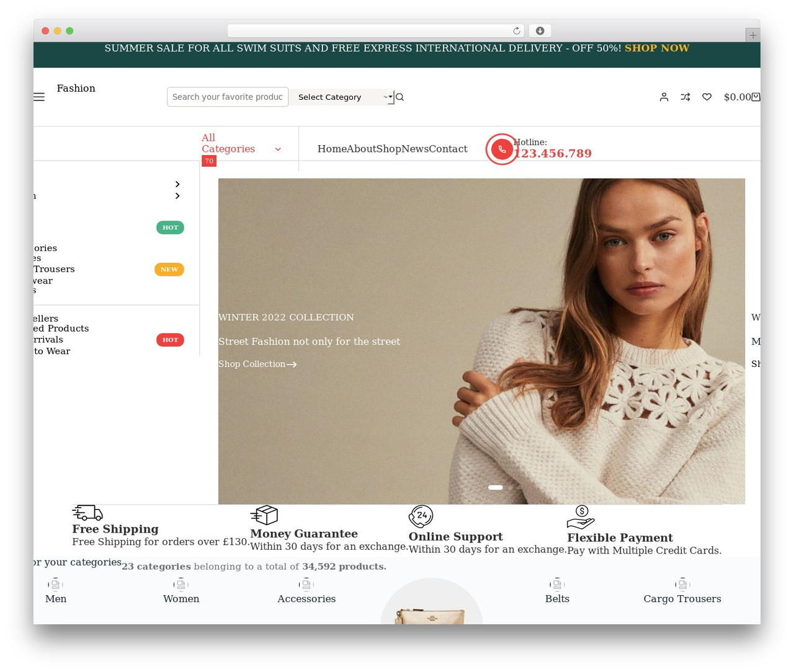Screen dimensions: 794x672
Task: Go to the Home menu item
Action: (332, 149)
